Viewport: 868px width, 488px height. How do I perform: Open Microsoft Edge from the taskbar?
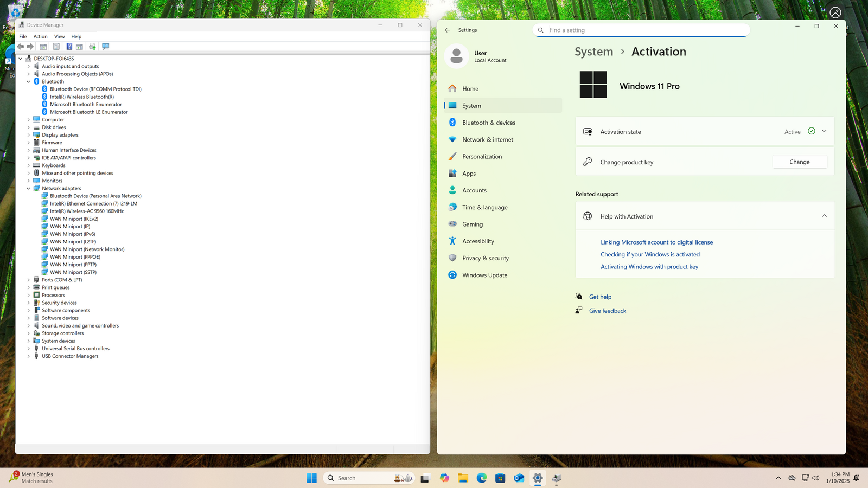pyautogui.click(x=482, y=478)
